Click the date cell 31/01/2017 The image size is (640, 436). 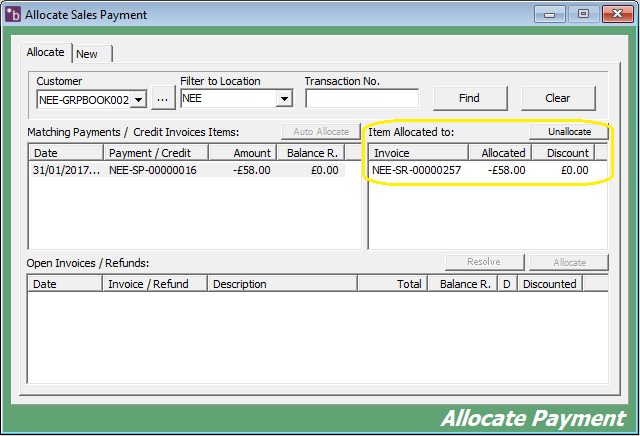pyautogui.click(x=66, y=170)
